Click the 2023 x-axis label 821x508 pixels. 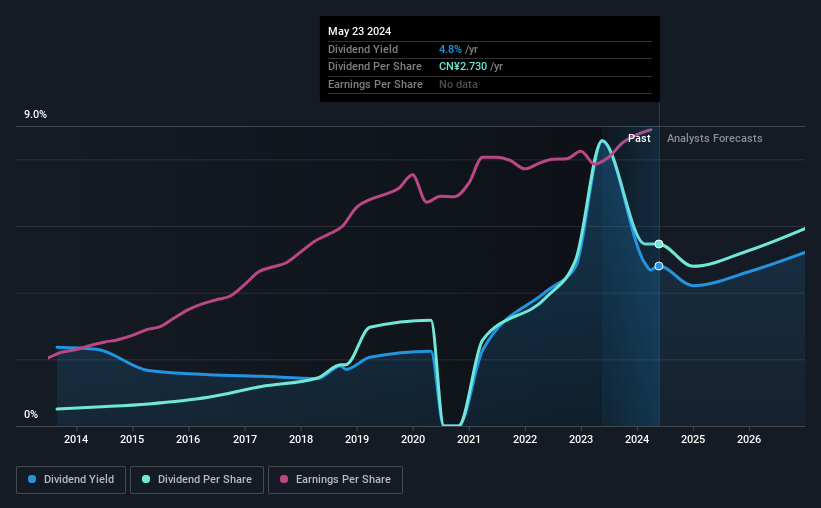pyautogui.click(x=581, y=439)
